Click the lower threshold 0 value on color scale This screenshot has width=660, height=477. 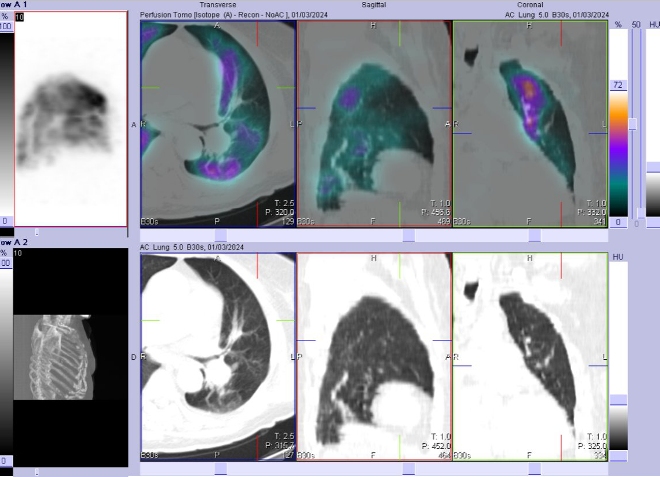click(618, 222)
